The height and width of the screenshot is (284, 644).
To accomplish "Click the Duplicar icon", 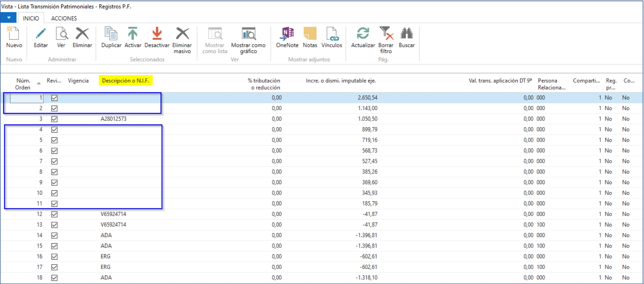I will coord(111,33).
